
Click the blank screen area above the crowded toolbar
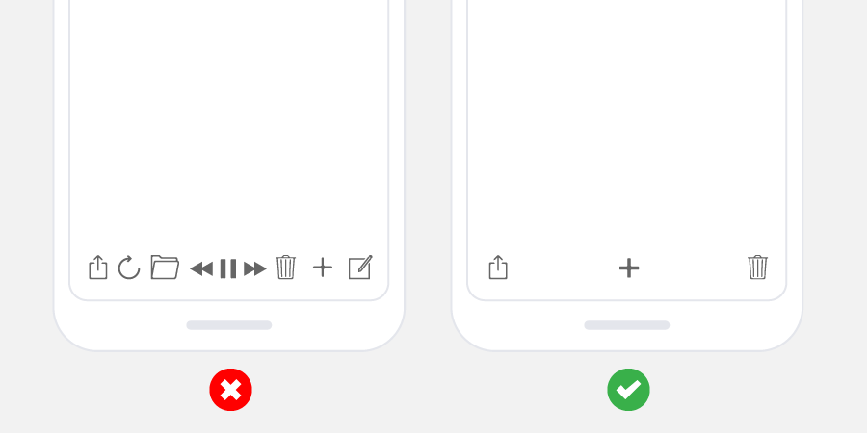click(229, 121)
